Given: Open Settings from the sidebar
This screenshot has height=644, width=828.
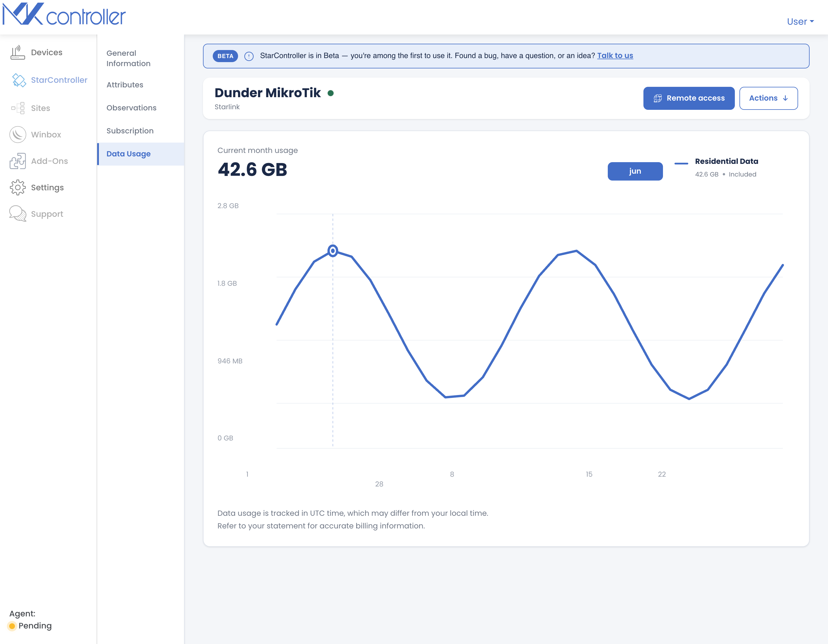Looking at the screenshot, I should [47, 188].
